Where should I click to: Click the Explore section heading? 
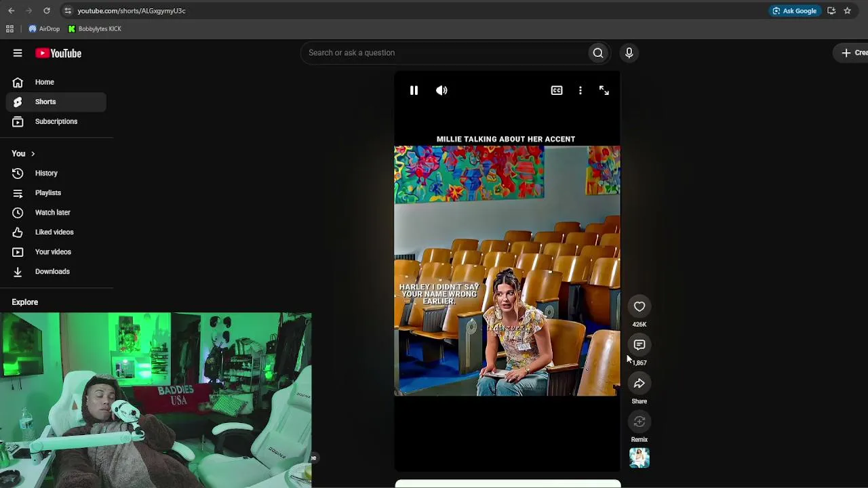pos(25,302)
